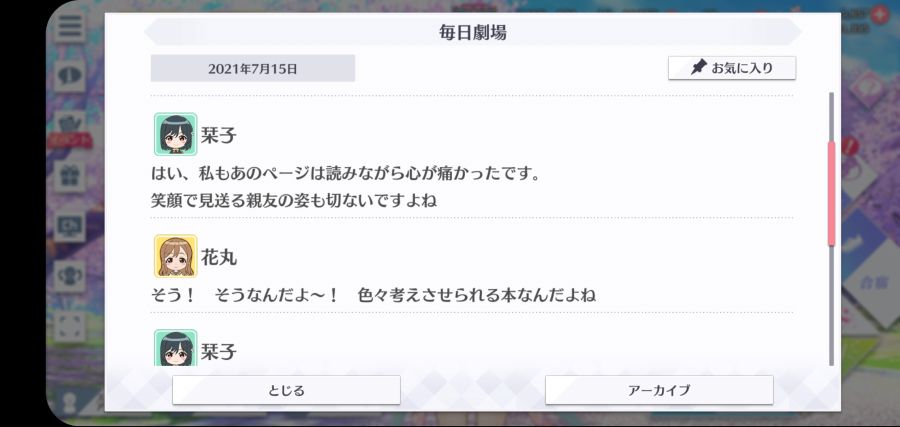The image size is (900, 427).
Task: Tap 花丸's dialogue line text
Action: coord(373,296)
